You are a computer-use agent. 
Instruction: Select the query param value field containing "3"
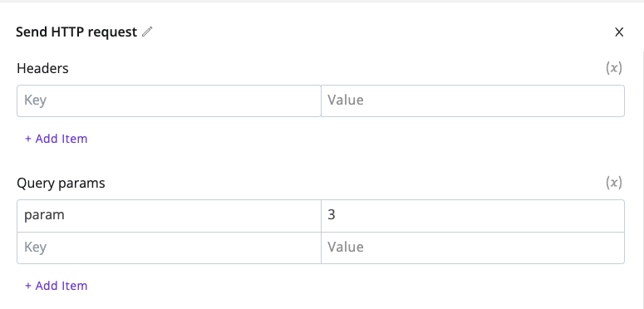coord(472,215)
